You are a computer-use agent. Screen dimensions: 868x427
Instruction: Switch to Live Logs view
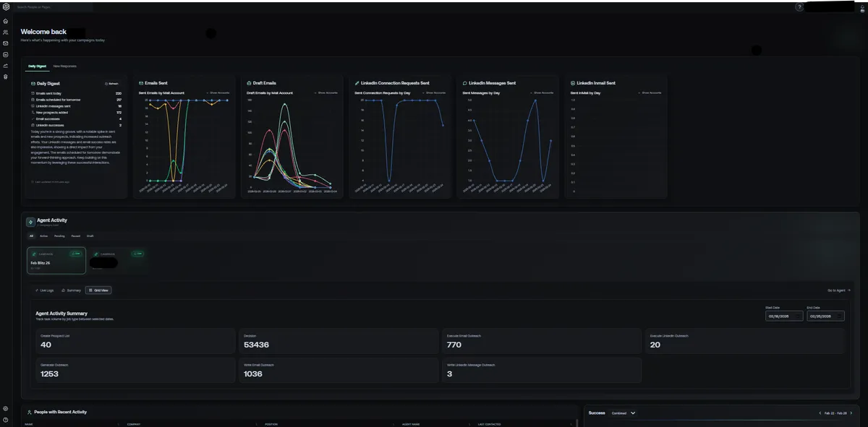point(45,290)
